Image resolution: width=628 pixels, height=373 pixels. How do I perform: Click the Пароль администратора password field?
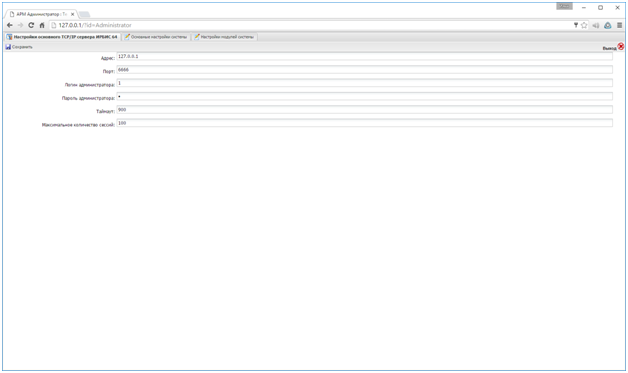pos(364,97)
